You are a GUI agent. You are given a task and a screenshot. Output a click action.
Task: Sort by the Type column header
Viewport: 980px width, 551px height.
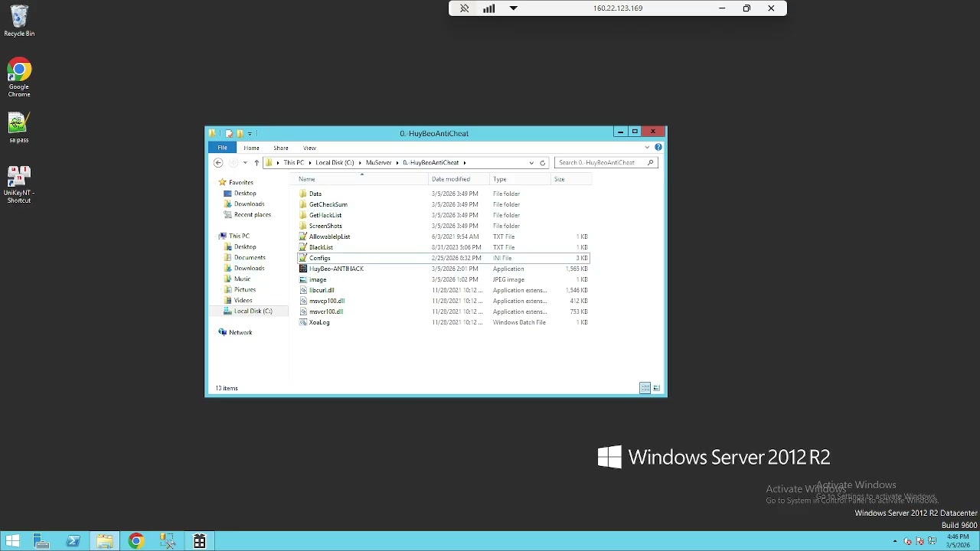coord(521,179)
